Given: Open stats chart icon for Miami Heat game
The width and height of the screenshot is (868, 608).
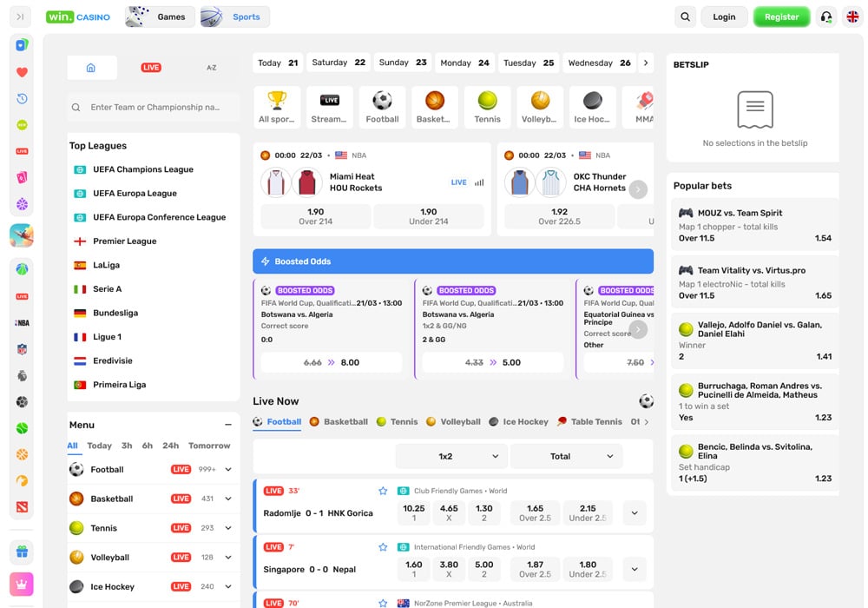Looking at the screenshot, I should pos(479,182).
